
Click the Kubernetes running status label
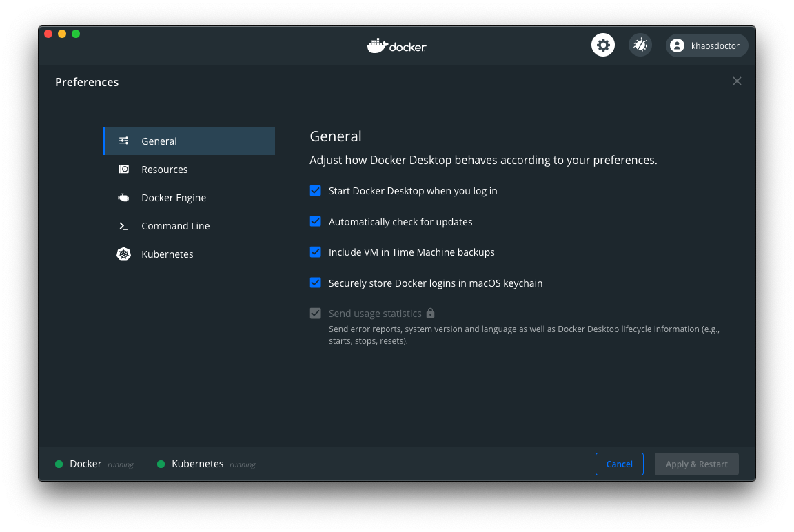[213, 464]
